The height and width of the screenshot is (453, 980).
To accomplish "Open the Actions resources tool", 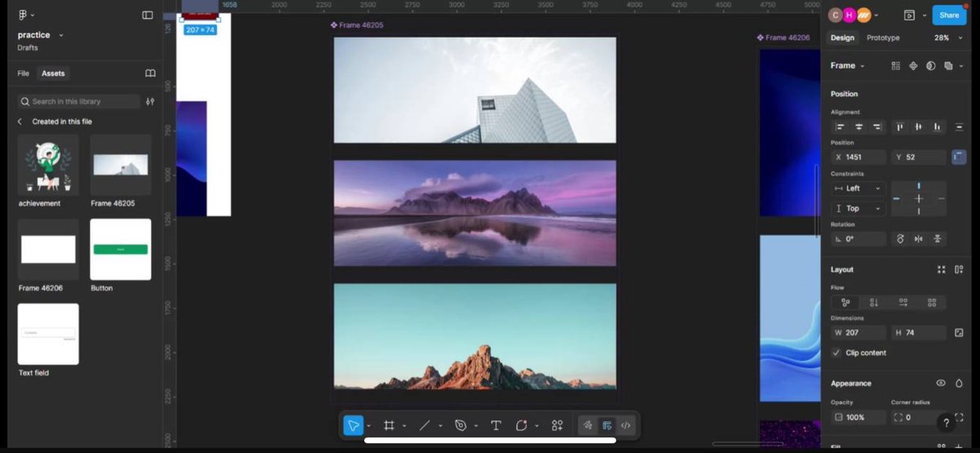I will [x=557, y=425].
